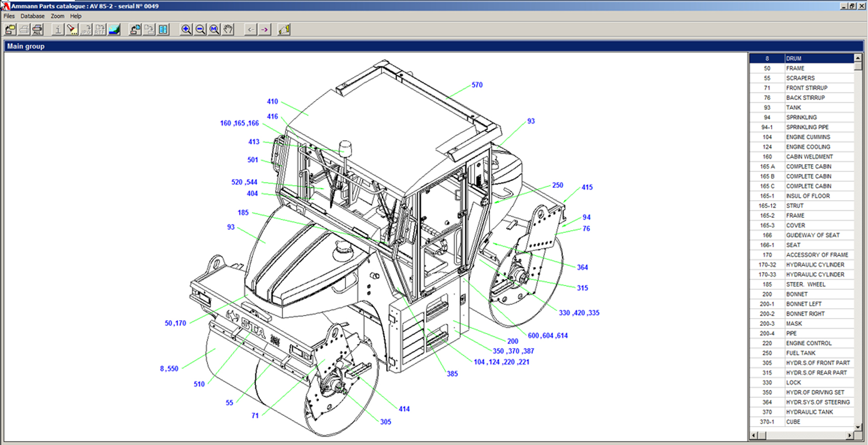
Task: Click the first toolbar icon on the left
Action: click(10, 30)
